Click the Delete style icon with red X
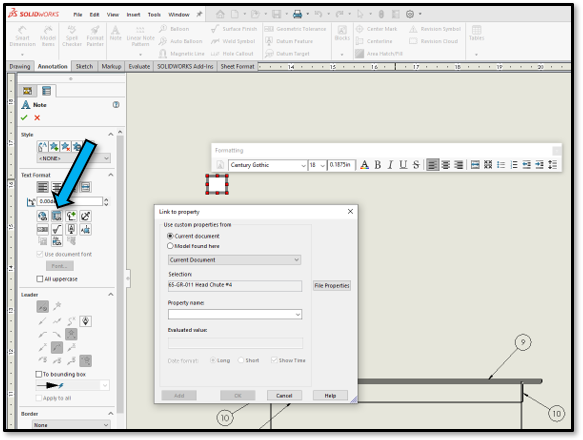The image size is (583, 440). click(65, 146)
